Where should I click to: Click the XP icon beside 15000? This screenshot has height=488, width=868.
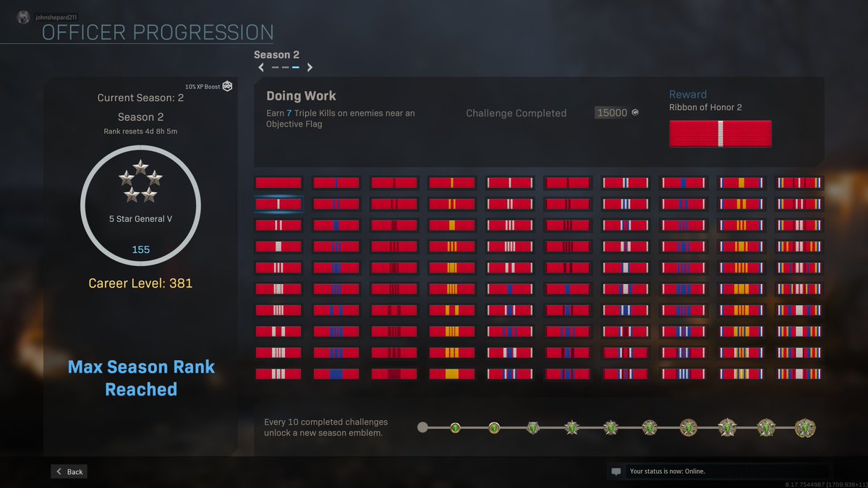[635, 113]
